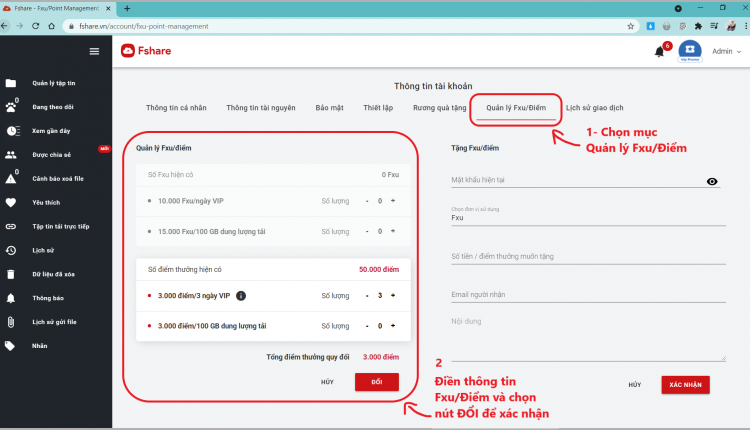
Task: Decrease quantity for 10.000 Fxu/ngày VIP
Action: point(367,201)
